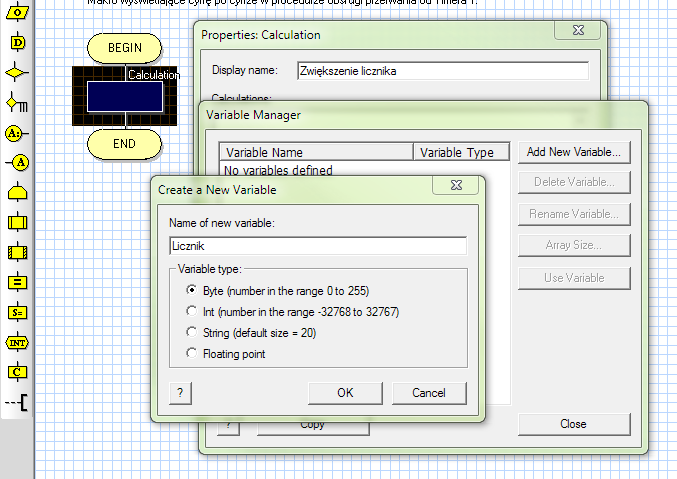Viewport: 677px width, 479px height.
Task: Click the Variable Type column header
Action: (462, 152)
